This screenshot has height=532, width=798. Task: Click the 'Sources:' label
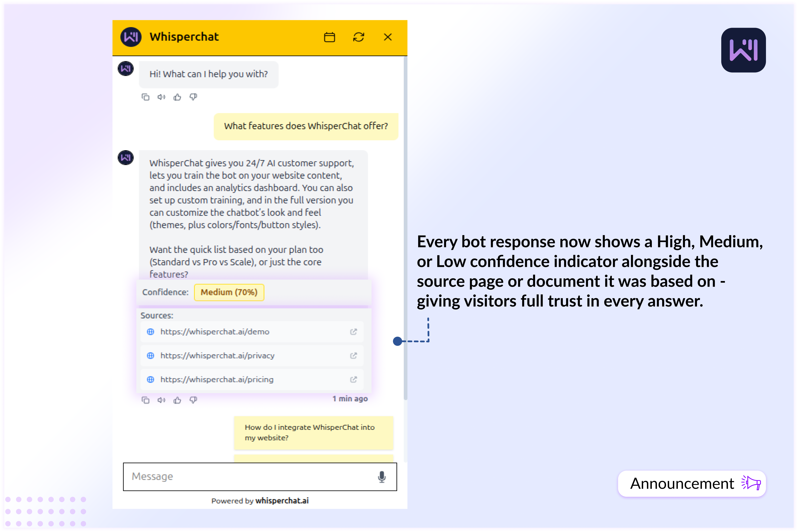pos(157,315)
